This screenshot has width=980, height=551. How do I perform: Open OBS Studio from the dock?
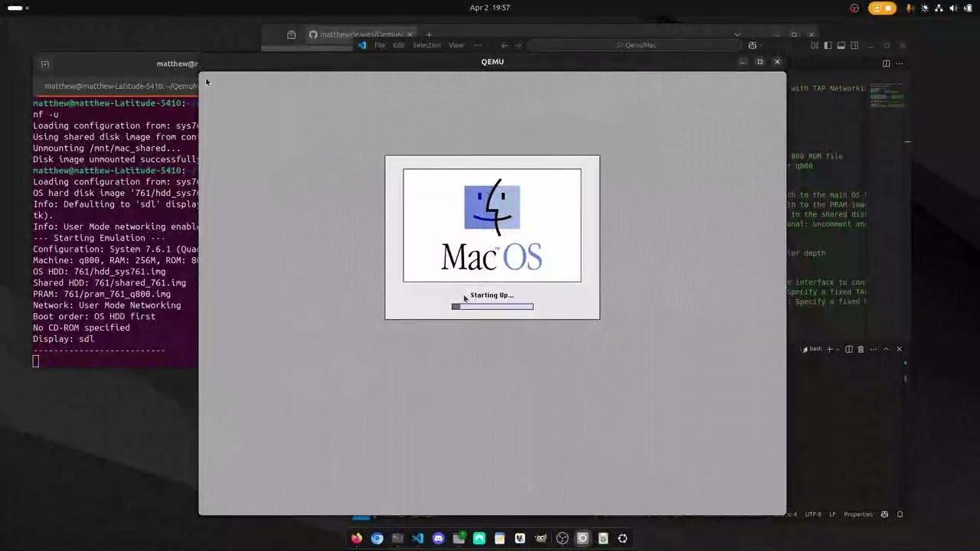(x=562, y=538)
